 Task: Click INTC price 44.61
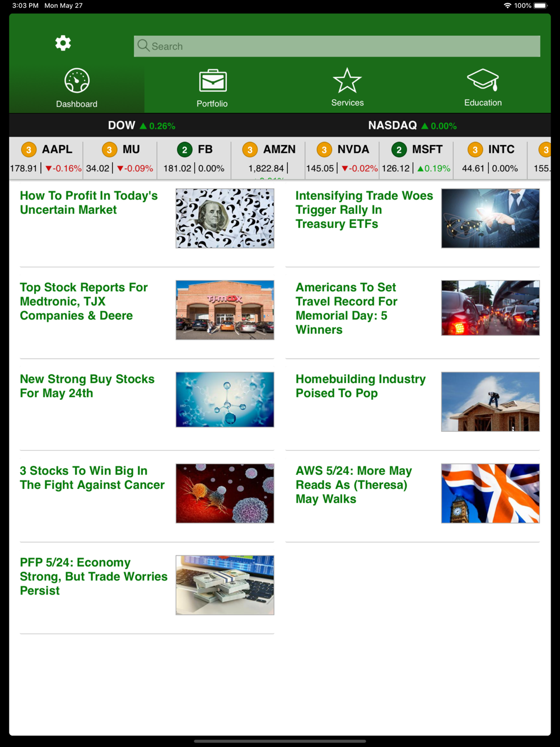coord(473,169)
